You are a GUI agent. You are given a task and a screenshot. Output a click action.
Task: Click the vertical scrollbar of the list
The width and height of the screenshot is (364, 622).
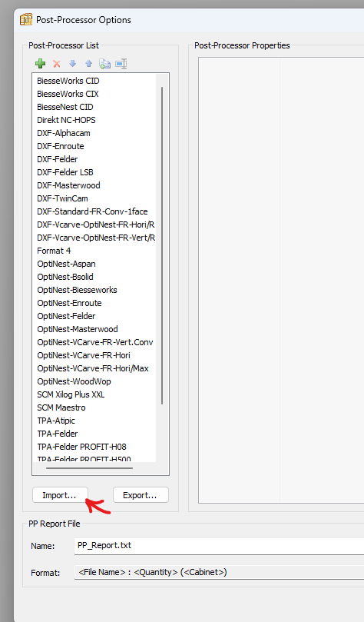pyautogui.click(x=162, y=245)
